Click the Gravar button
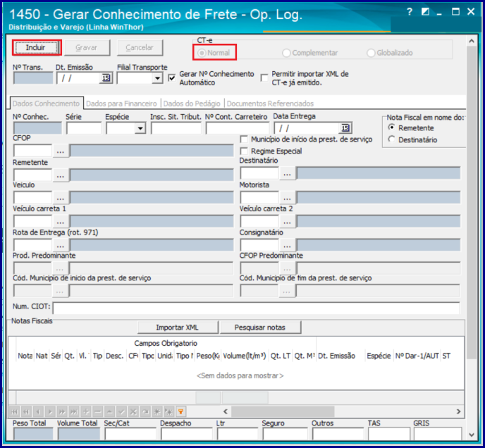 click(87, 48)
